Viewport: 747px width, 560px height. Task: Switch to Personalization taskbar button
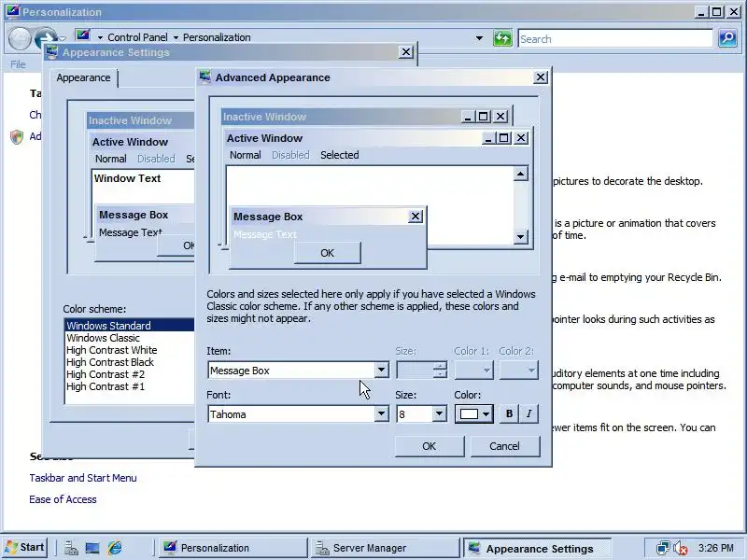[233, 548]
